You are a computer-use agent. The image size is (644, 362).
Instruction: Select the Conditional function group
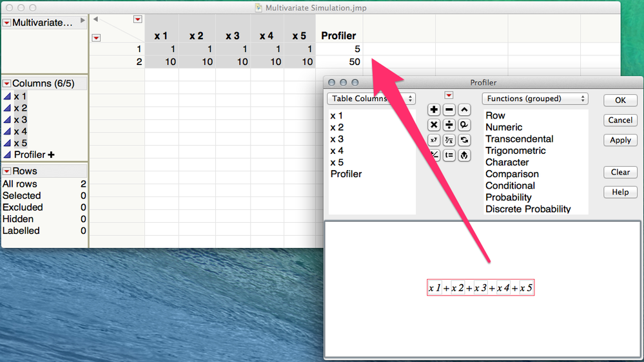point(510,186)
